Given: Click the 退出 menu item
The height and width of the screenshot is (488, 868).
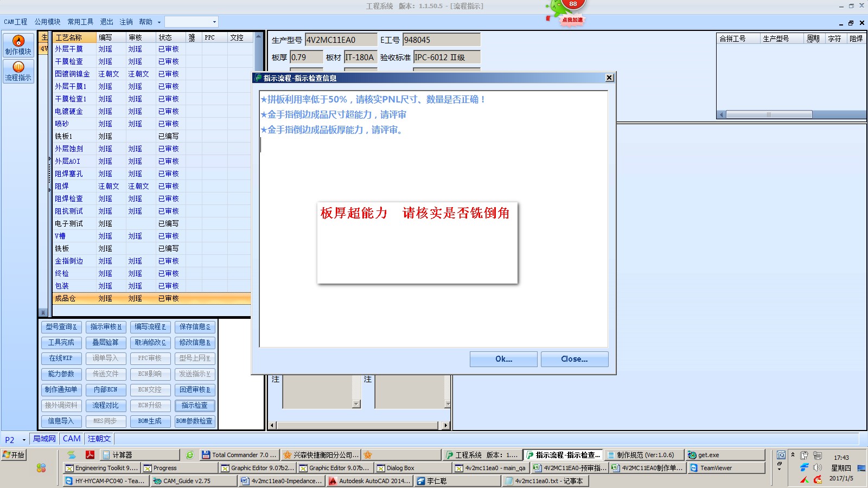Looking at the screenshot, I should click(x=107, y=22).
